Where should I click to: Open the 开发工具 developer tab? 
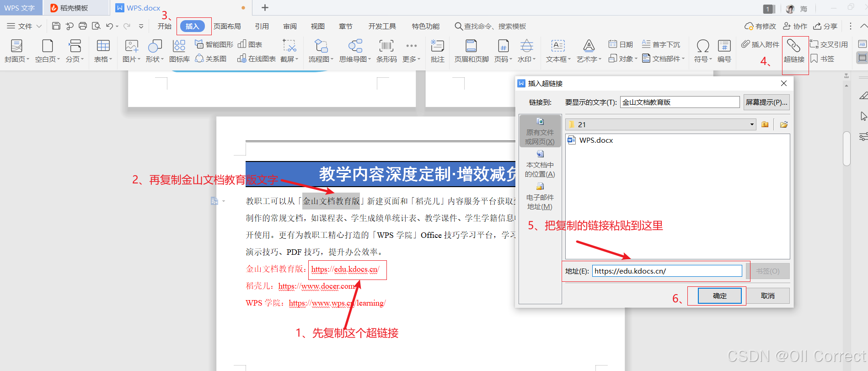coord(382,26)
